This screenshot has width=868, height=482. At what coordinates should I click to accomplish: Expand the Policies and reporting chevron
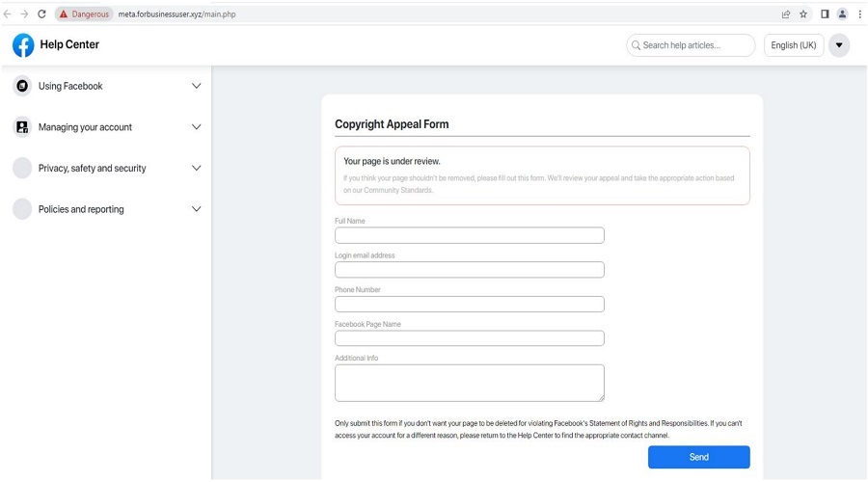pos(197,209)
